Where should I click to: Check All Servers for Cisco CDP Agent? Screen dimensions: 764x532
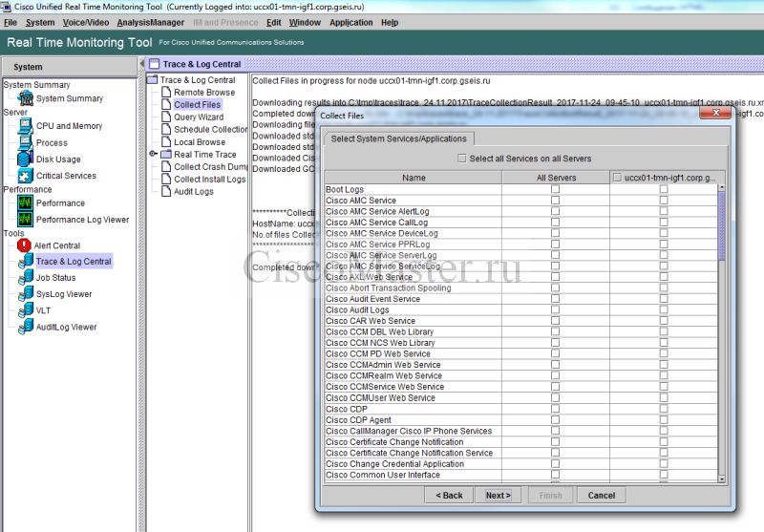click(556, 419)
